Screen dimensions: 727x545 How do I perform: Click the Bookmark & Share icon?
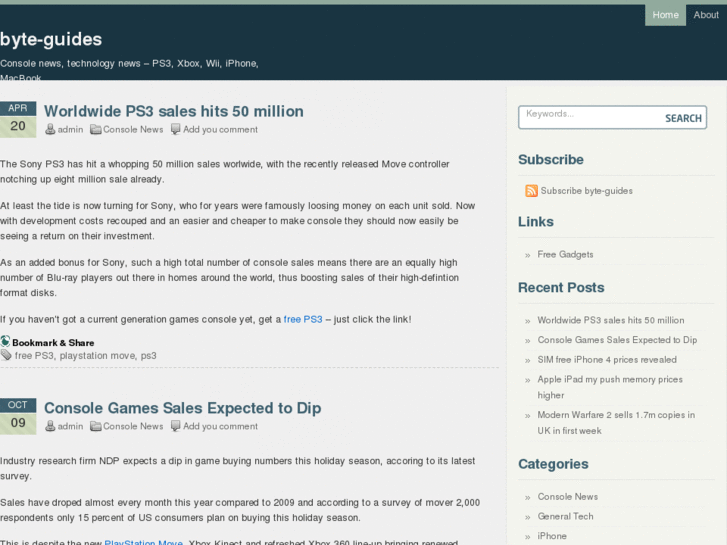[x=5, y=341]
